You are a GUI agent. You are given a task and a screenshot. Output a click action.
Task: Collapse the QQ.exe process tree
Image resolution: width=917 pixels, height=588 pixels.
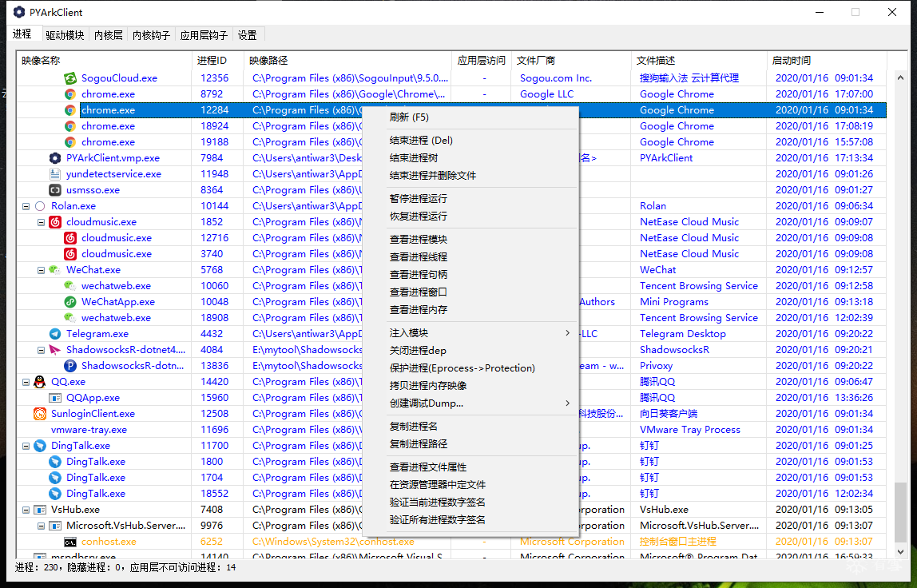pos(26,382)
